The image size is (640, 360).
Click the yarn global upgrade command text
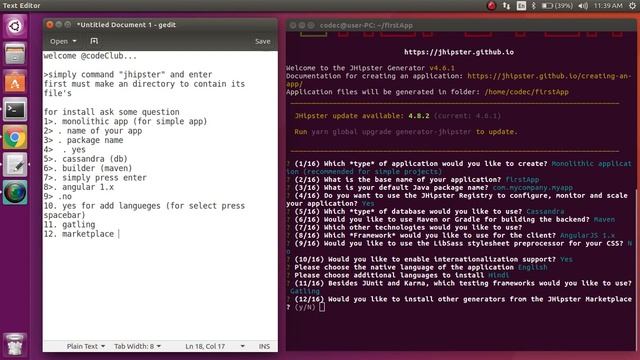tap(391, 132)
